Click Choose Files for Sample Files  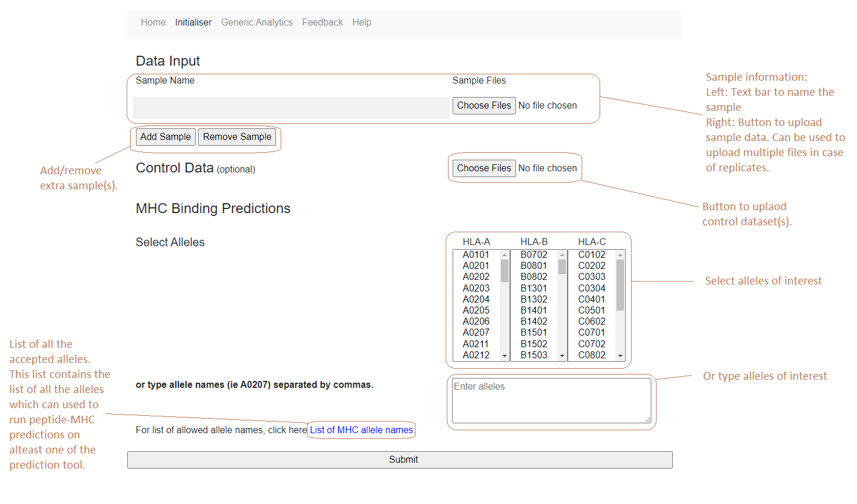(x=483, y=106)
